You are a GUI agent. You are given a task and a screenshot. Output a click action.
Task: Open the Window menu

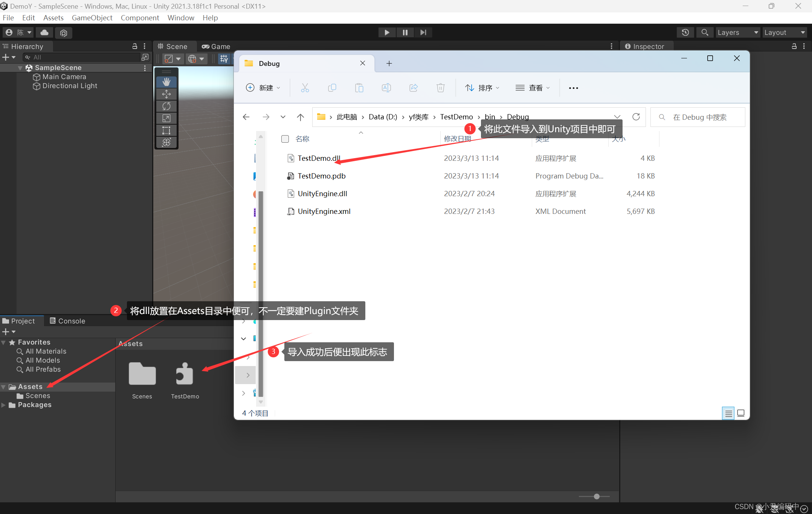click(x=181, y=18)
